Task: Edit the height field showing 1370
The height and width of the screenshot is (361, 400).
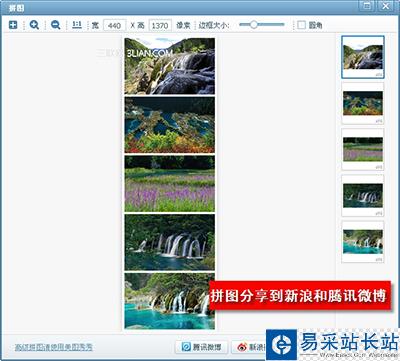Action: click(160, 25)
